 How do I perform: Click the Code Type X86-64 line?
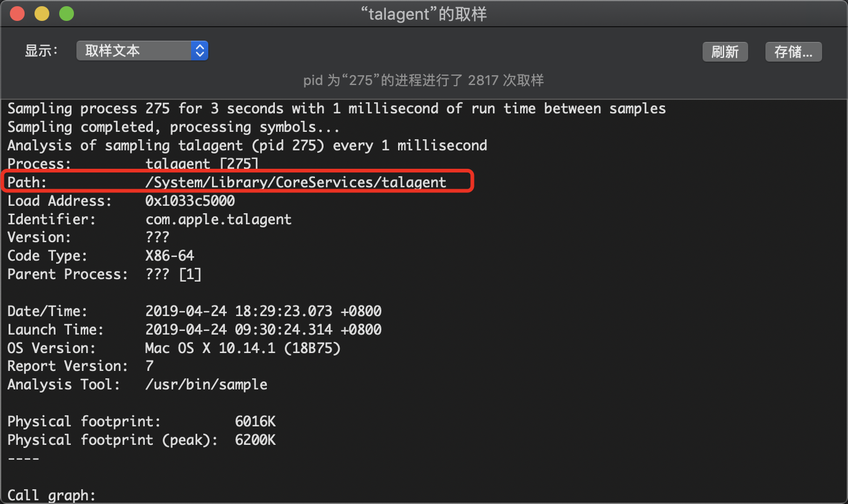click(101, 256)
